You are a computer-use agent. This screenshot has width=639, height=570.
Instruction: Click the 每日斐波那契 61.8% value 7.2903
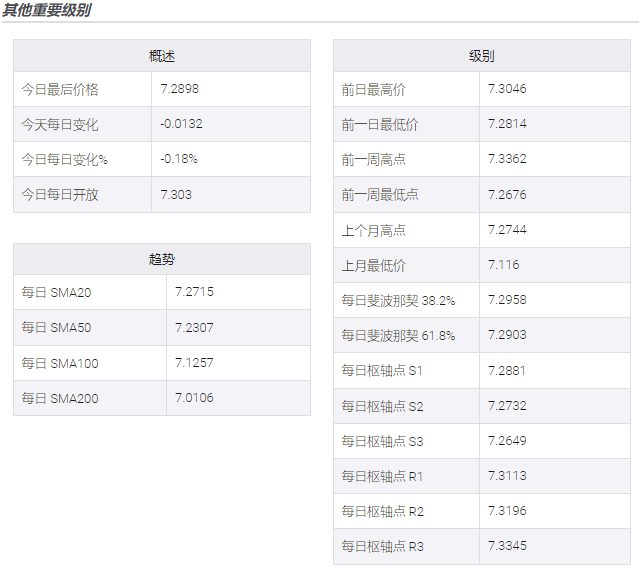pyautogui.click(x=507, y=335)
